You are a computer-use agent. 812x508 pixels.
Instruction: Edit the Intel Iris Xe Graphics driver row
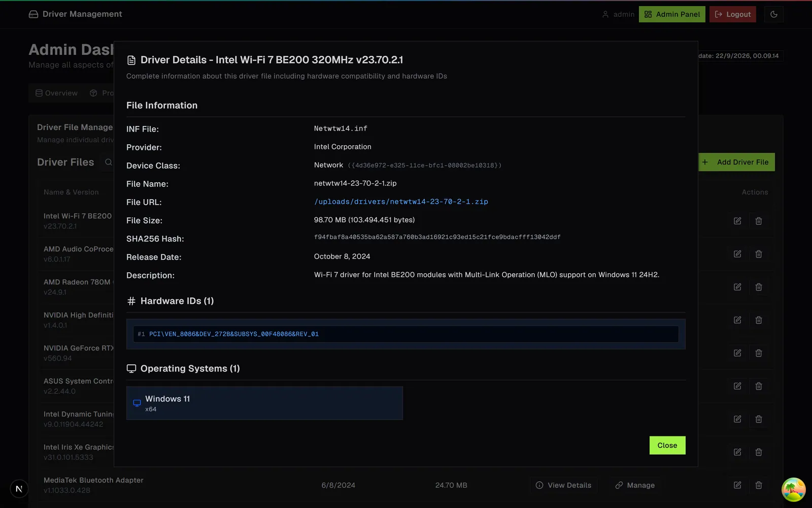(737, 452)
